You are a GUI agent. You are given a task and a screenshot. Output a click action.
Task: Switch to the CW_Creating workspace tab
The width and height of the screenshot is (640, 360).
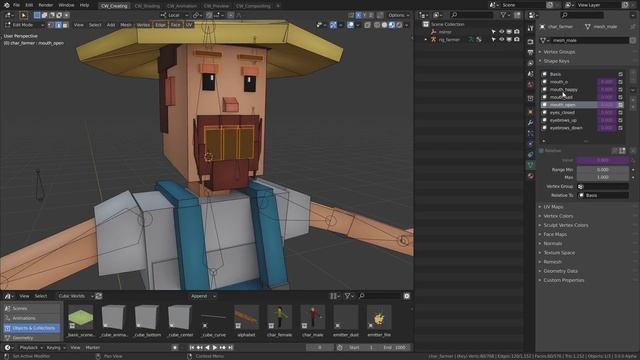click(x=114, y=6)
